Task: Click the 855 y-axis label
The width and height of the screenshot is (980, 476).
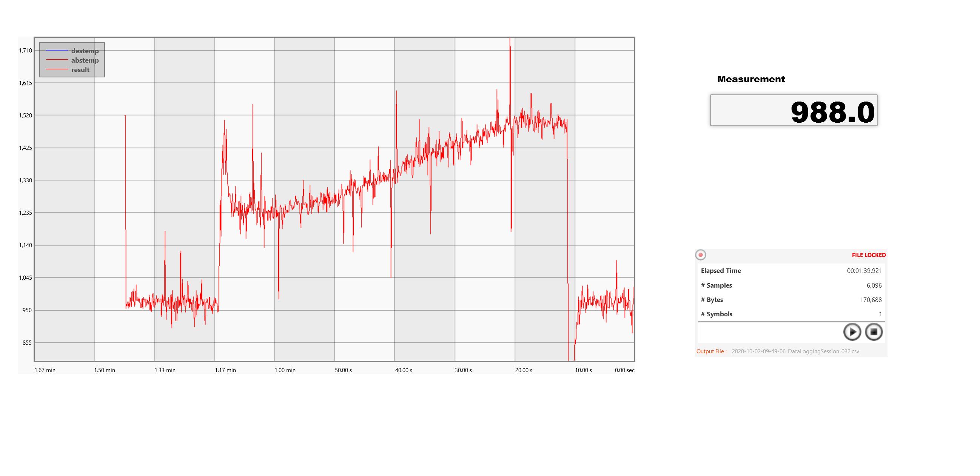Action: pyautogui.click(x=27, y=343)
